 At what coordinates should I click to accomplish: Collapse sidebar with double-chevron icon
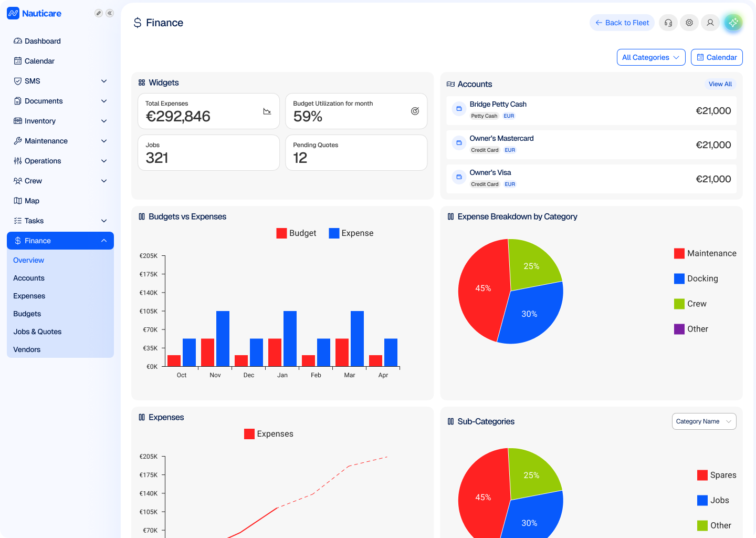(110, 13)
